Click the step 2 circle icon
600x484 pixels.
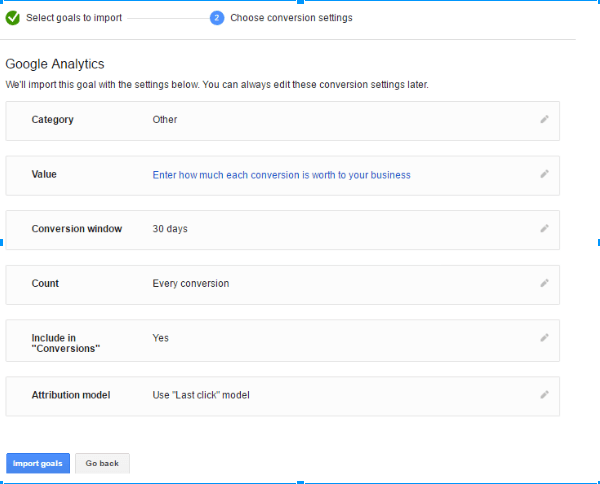(x=217, y=18)
